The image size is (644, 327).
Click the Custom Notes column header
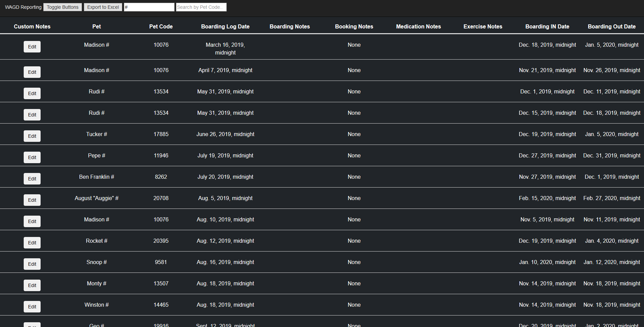[32, 26]
